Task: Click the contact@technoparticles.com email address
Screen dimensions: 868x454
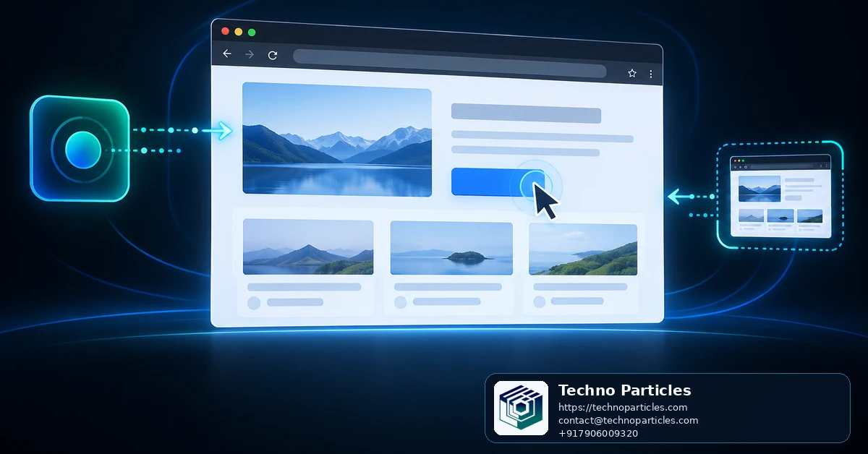Action: 629,420
